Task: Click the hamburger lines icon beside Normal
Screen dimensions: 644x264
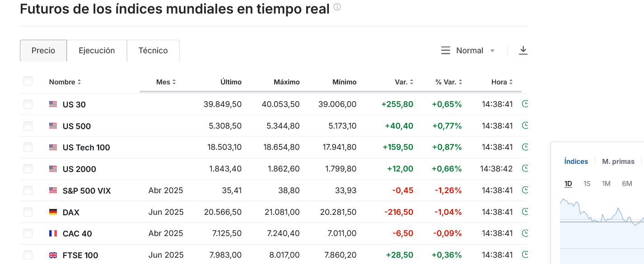Action: tap(446, 51)
